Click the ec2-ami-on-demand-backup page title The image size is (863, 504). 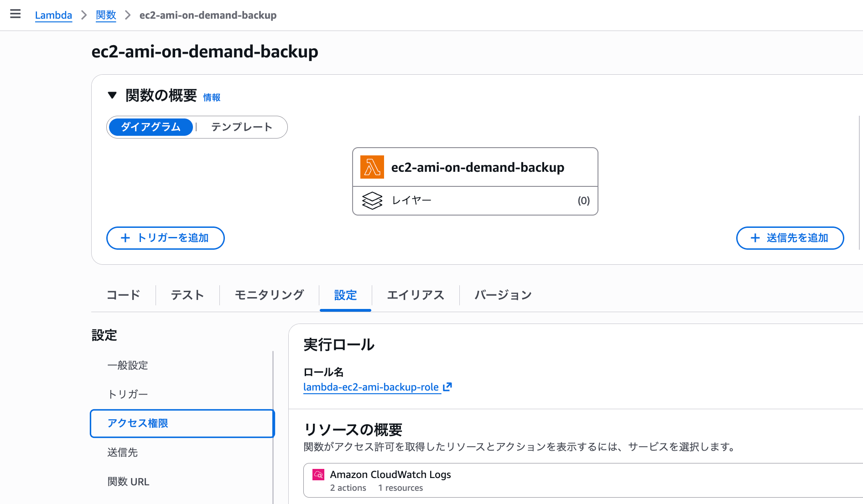(x=205, y=51)
